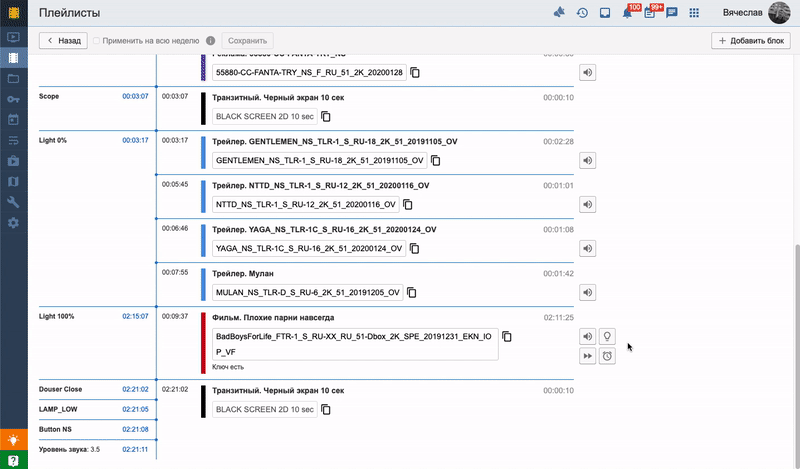Copy the last BLACK SCREEN 2D 10 sec name
Screen dimensions: 800x469
pyautogui.click(x=326, y=409)
